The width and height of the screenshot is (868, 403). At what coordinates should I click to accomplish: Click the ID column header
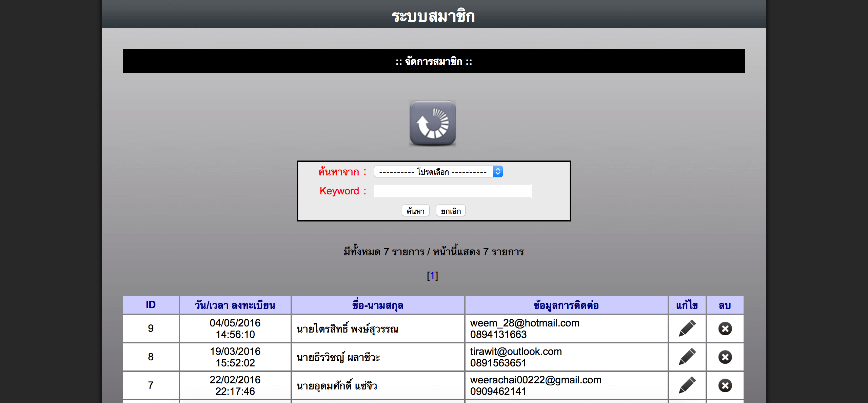[151, 305]
